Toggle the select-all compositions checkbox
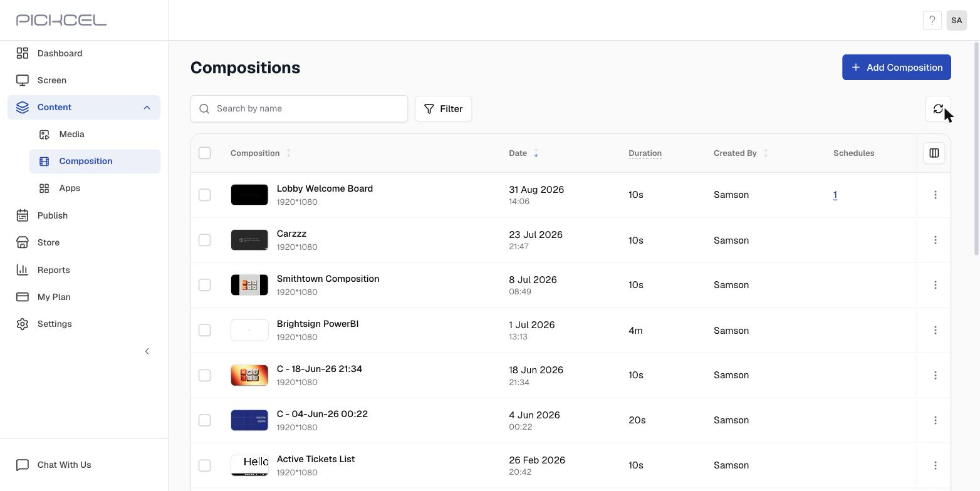This screenshot has height=491, width=980. click(204, 153)
